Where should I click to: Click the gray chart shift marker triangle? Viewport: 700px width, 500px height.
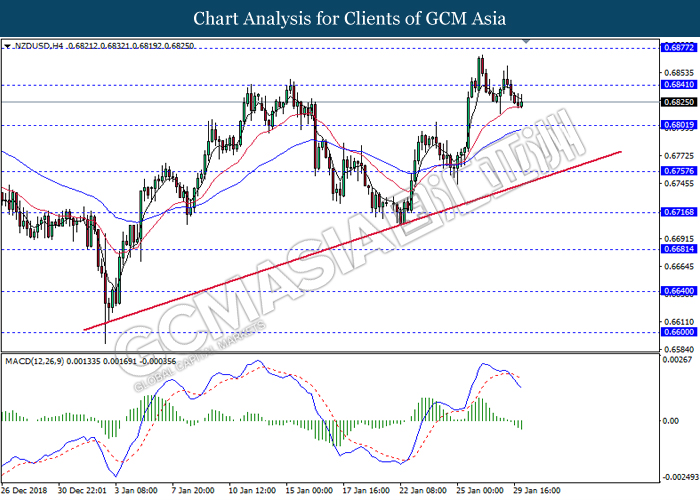point(526,41)
